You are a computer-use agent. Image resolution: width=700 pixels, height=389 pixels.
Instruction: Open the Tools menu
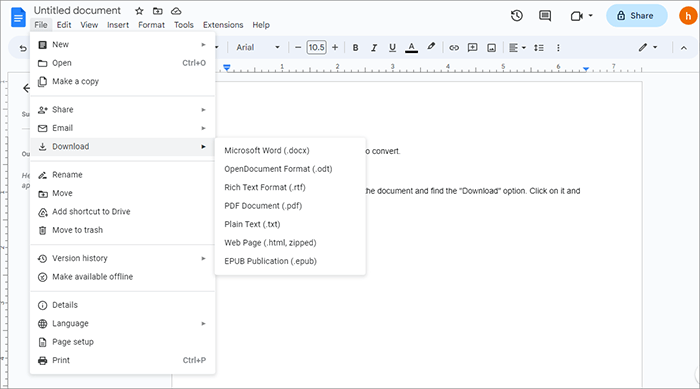pos(183,25)
